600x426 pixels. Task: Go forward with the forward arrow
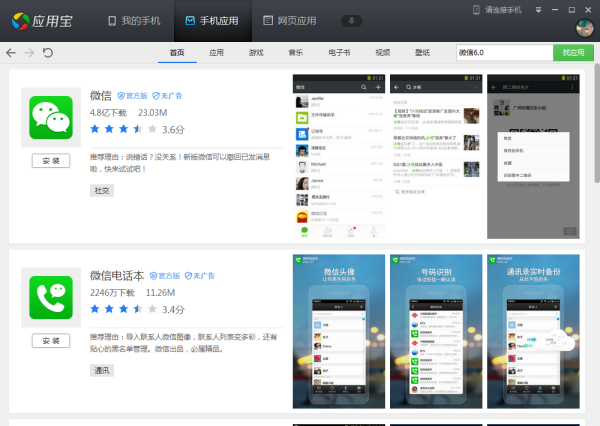pyautogui.click(x=29, y=52)
